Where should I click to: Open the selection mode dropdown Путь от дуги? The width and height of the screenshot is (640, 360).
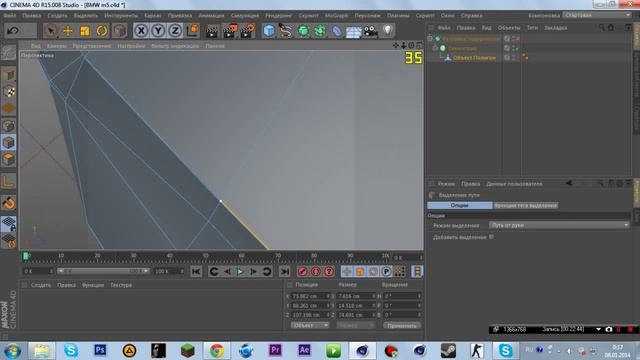(x=559, y=225)
